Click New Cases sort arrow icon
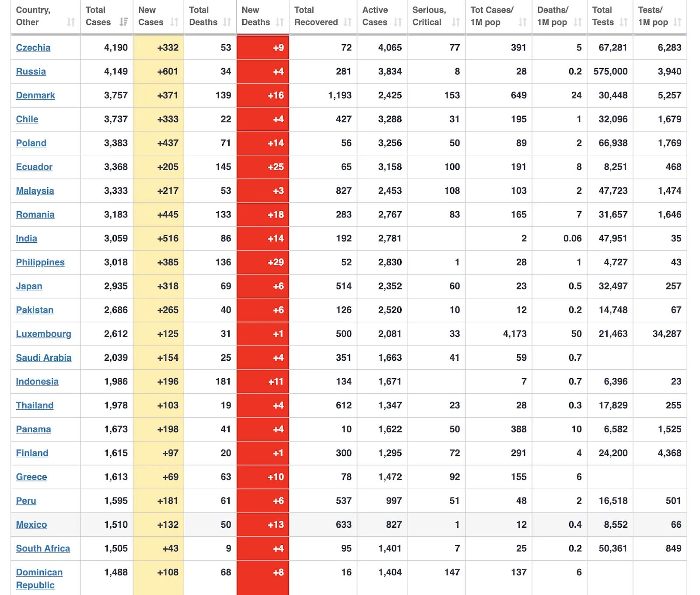The image size is (700, 595). 175,22
